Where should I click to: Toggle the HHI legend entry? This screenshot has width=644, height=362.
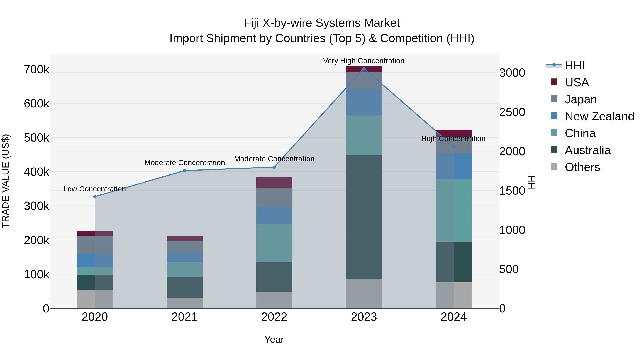(x=565, y=65)
